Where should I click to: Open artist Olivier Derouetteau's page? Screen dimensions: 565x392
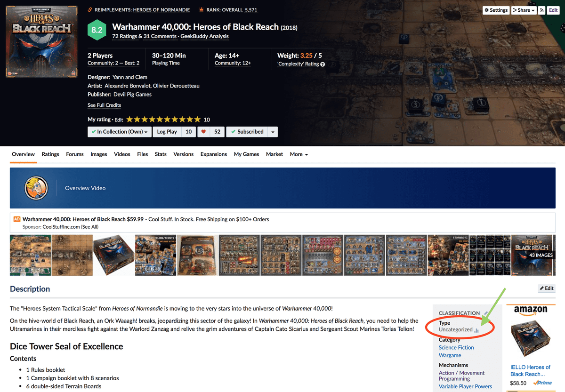coord(177,86)
